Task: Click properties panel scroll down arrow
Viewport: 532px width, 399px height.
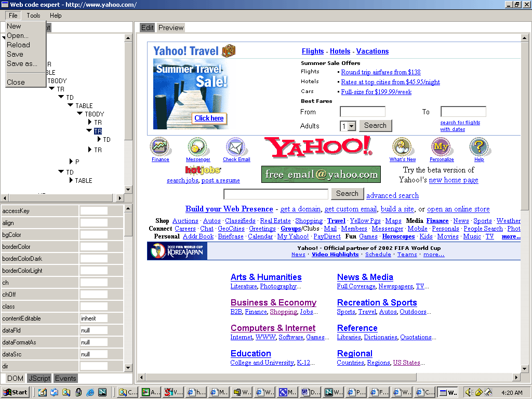Action: pos(128,367)
